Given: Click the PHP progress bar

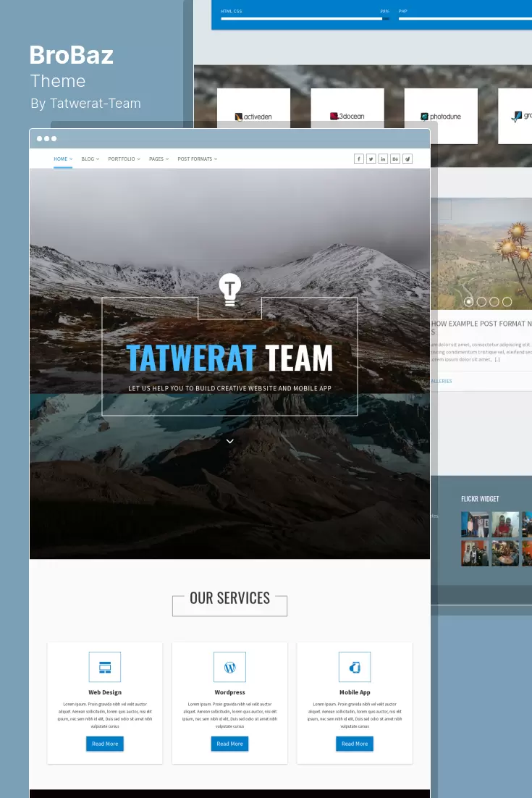Looking at the screenshot, I should 465,19.
